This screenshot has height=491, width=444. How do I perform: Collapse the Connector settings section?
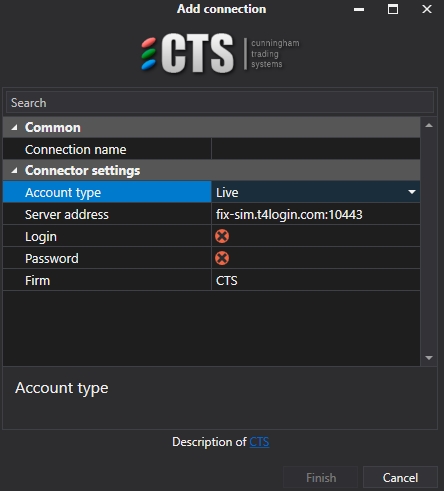tap(14, 170)
